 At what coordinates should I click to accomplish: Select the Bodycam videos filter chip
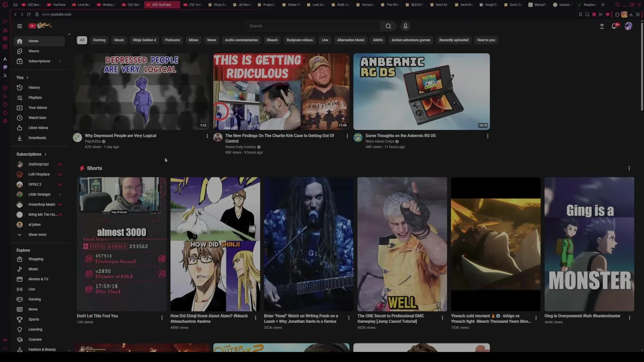click(299, 40)
